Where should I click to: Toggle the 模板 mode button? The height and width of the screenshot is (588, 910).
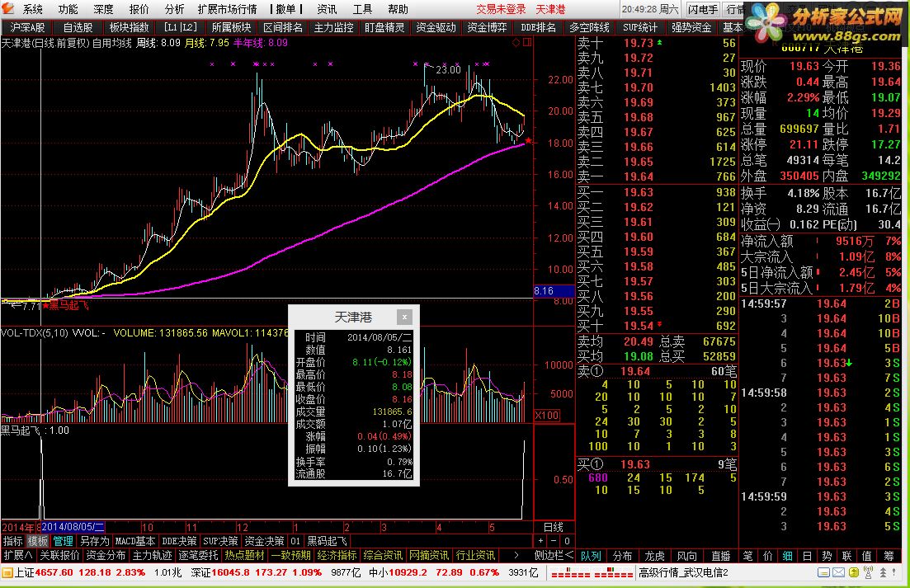(38, 541)
